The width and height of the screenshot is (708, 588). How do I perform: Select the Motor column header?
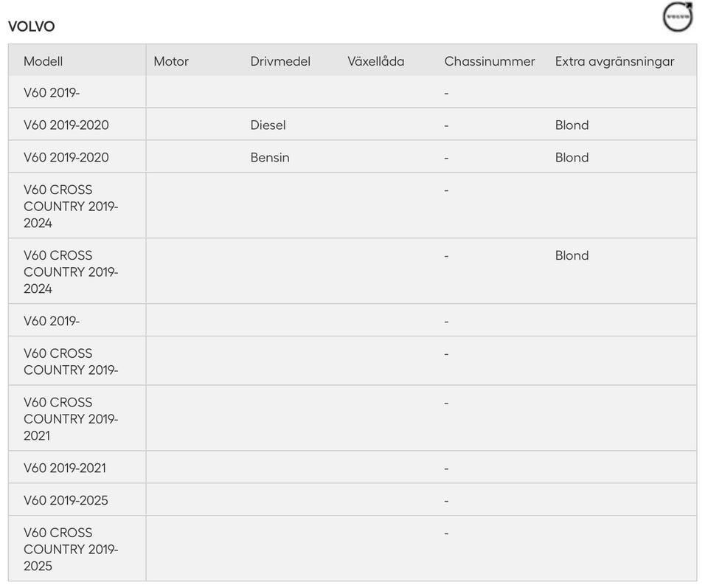tap(170, 61)
